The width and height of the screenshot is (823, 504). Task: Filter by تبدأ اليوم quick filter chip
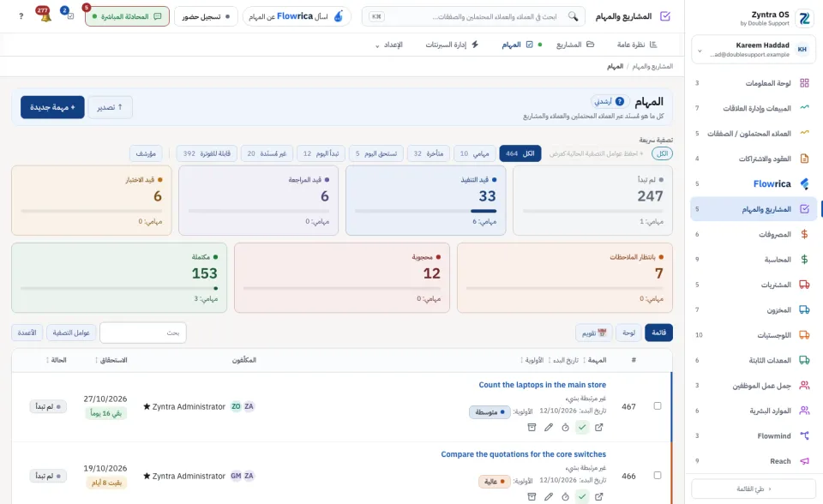[x=321, y=153]
